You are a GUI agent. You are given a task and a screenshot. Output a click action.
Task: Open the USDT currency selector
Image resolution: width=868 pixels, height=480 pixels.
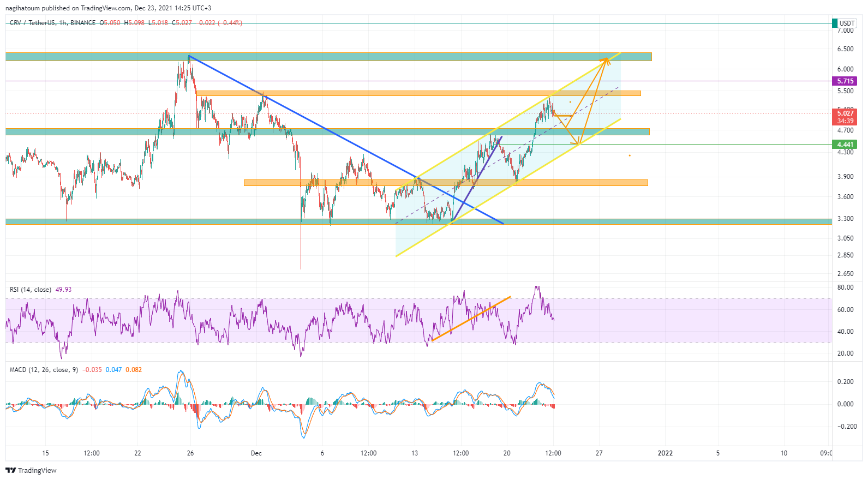[x=847, y=23]
